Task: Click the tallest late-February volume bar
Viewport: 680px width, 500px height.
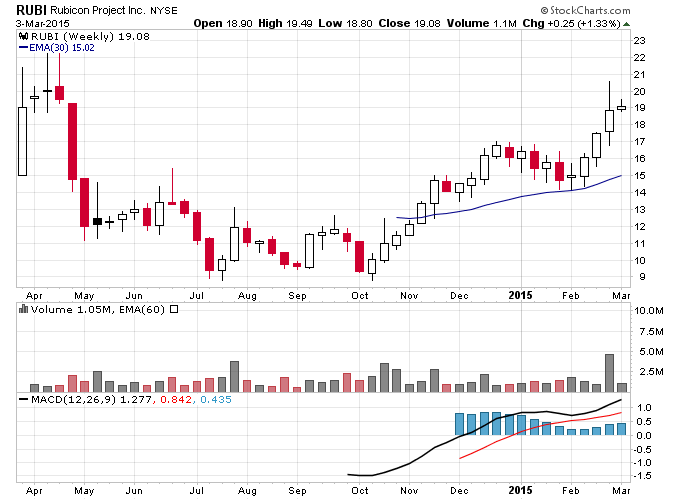Action: point(609,373)
